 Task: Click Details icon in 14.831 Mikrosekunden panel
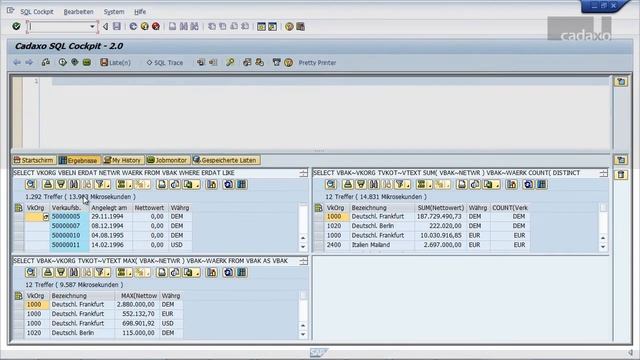click(x=331, y=184)
